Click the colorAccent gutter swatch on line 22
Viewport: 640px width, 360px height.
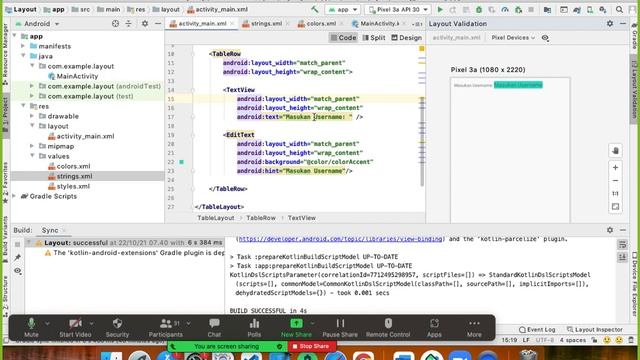(x=182, y=162)
